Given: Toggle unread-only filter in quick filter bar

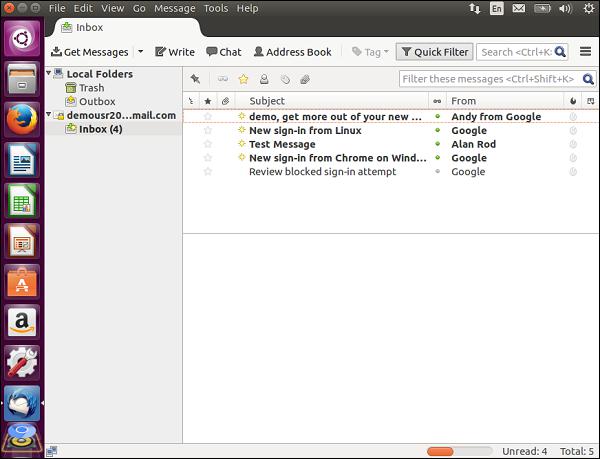Looking at the screenshot, I should [222, 79].
